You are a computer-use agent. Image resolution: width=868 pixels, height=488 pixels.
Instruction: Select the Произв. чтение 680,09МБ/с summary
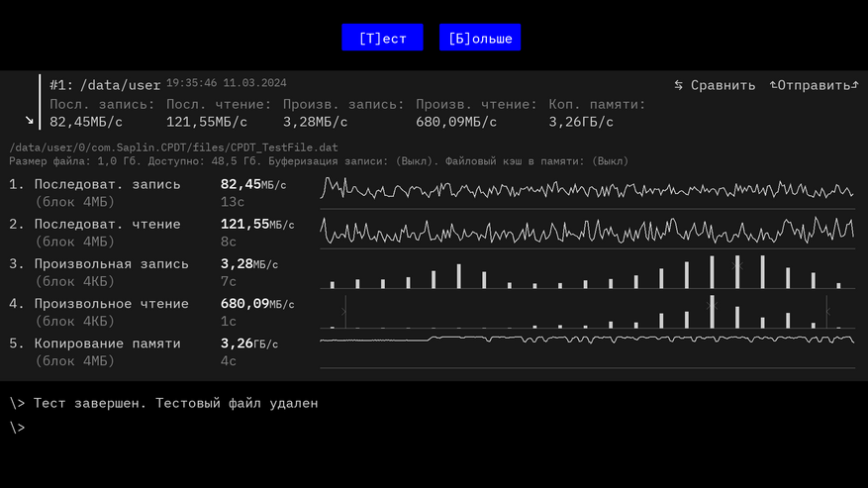pos(476,113)
